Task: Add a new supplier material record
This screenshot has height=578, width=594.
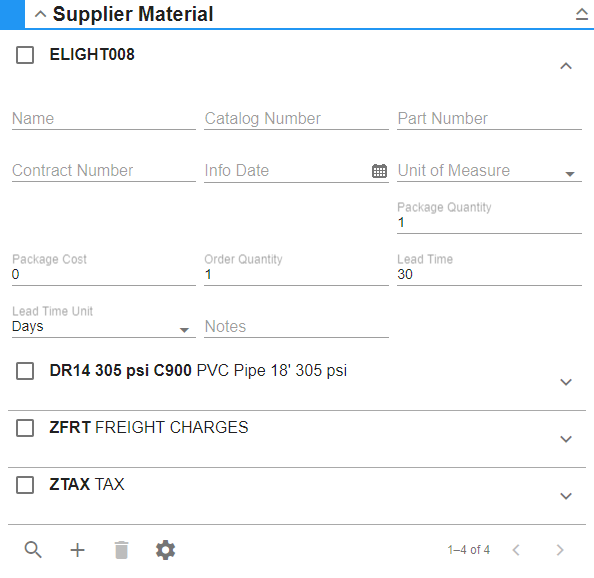Action: point(77,550)
